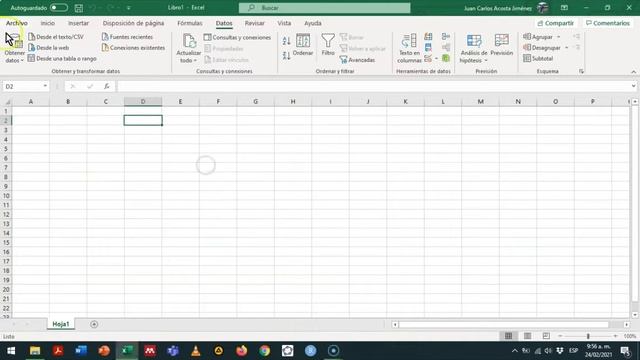The width and height of the screenshot is (640, 360).
Task: Click the Buscar search box
Action: tap(324, 8)
